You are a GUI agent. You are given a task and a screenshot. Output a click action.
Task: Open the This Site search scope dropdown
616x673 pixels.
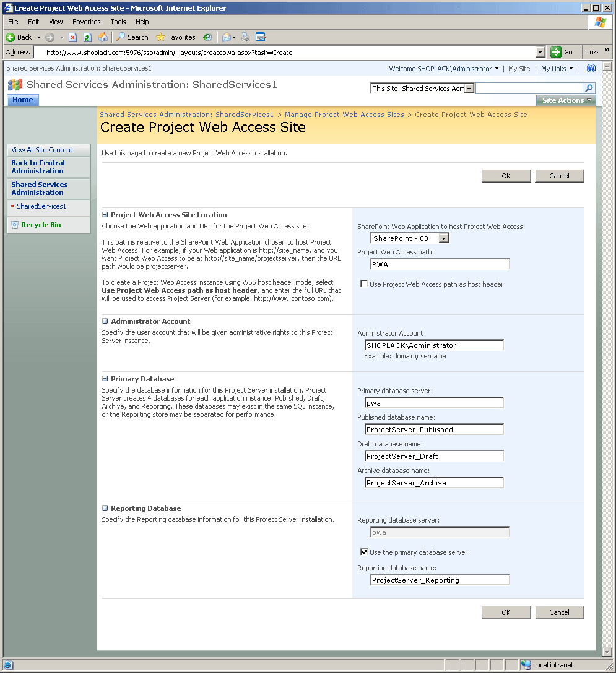click(470, 89)
